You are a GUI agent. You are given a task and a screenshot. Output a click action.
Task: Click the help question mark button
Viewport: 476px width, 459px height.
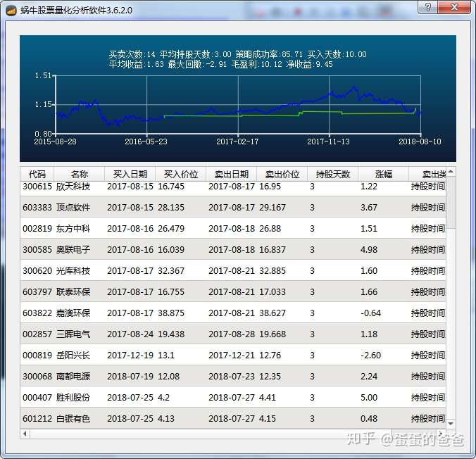pyautogui.click(x=427, y=6)
